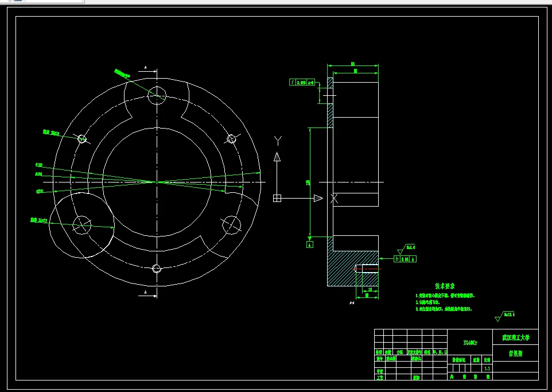552x392 pixels.
Task: Click the runout tolerance frame referencing A-B
Action: [302, 83]
